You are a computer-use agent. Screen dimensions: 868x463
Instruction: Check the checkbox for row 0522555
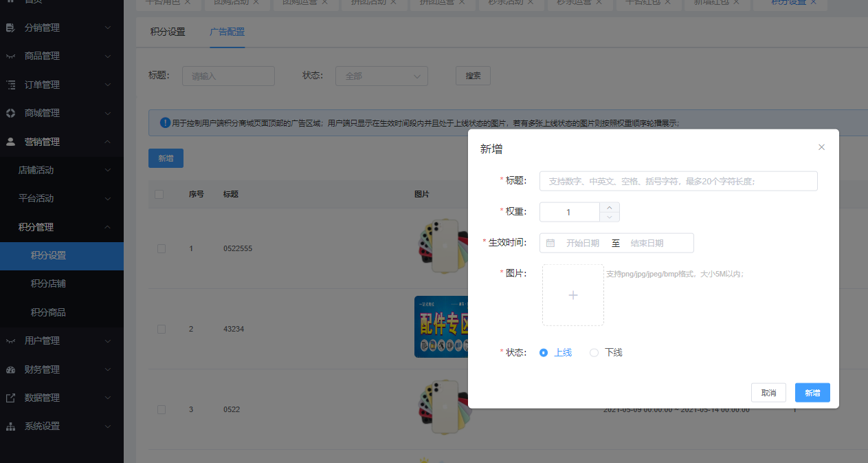[161, 248]
